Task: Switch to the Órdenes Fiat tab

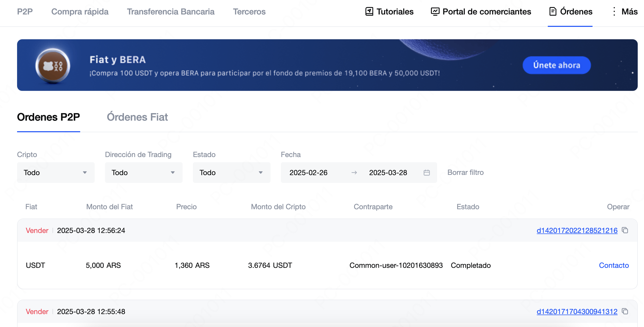Action: click(137, 117)
